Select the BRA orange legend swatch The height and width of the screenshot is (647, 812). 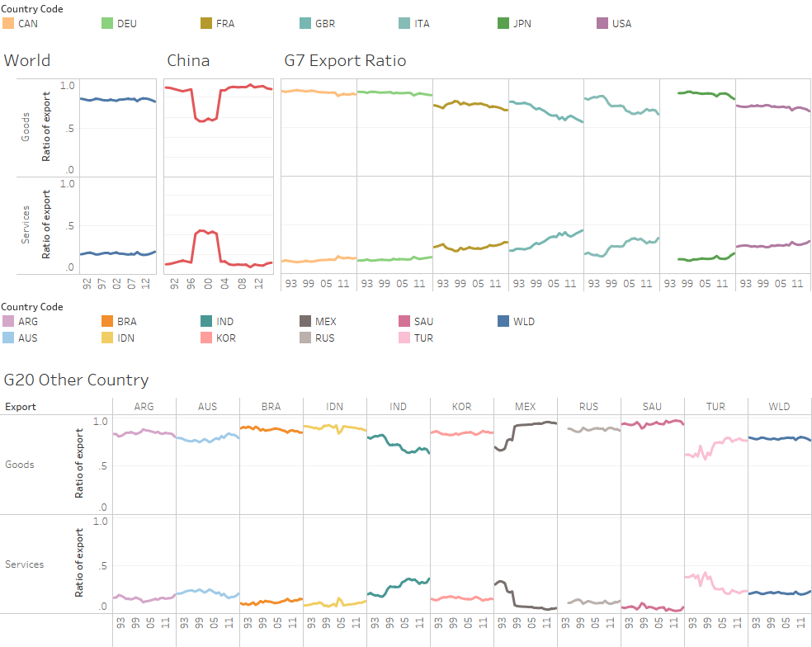coord(107,321)
